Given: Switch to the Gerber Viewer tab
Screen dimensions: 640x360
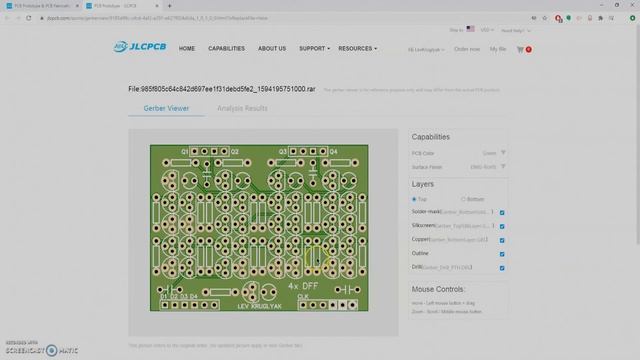Looking at the screenshot, I should (x=166, y=108).
